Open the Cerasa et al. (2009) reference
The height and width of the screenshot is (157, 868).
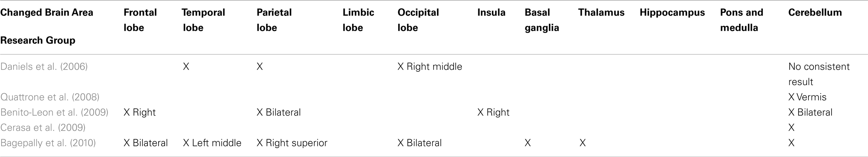pos(43,127)
